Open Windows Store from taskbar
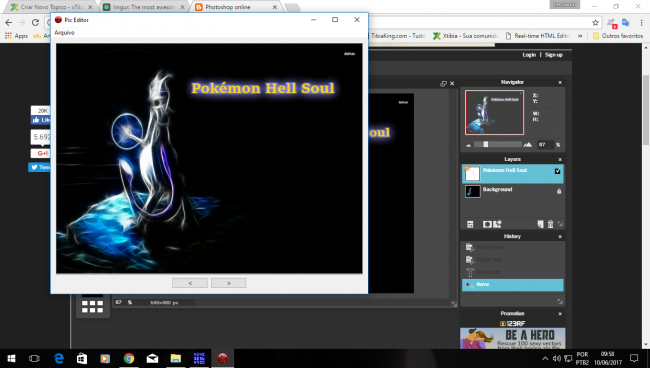650x368 pixels. click(82, 358)
